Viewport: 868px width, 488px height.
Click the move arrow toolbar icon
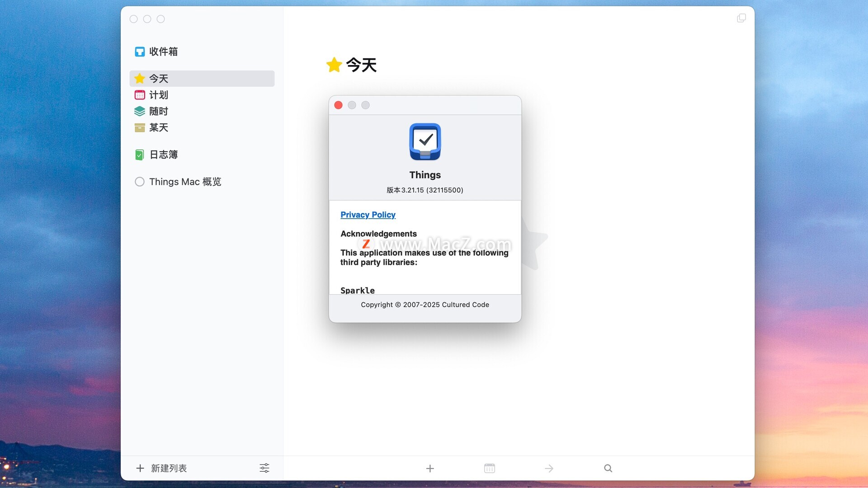[549, 469]
